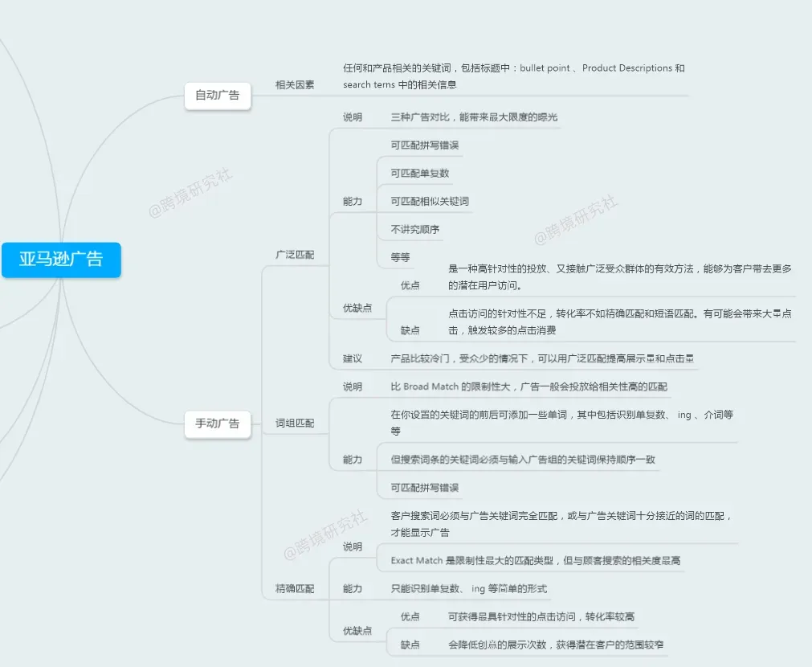The height and width of the screenshot is (667, 812).
Task: Select the 等等 node under 能力
Action: point(400,257)
